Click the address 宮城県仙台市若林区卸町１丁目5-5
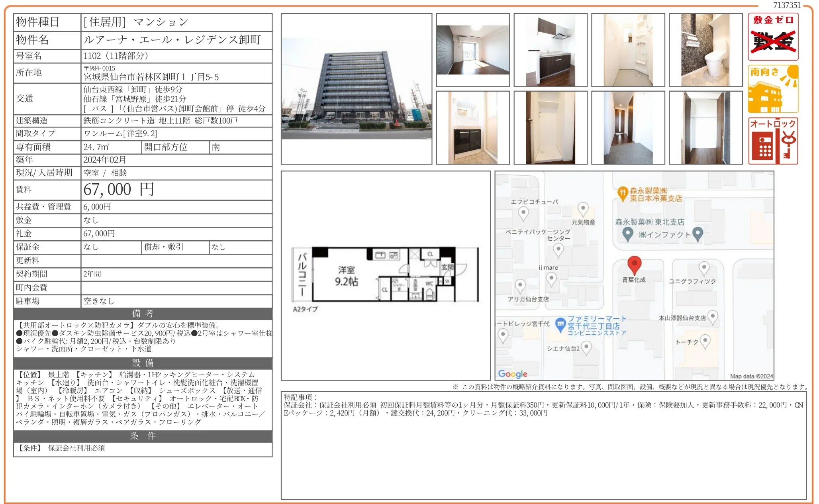 pyautogui.click(x=151, y=77)
